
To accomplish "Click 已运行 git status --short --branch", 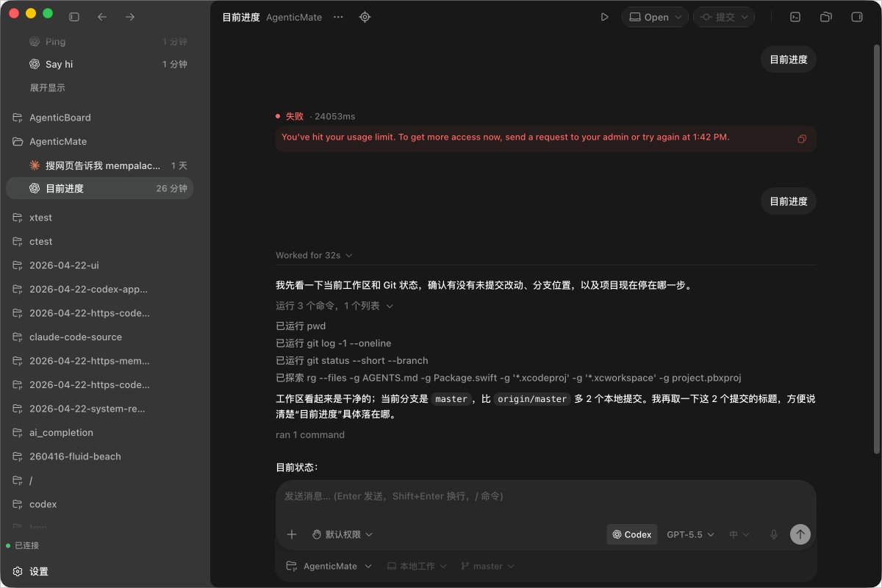I will point(352,361).
